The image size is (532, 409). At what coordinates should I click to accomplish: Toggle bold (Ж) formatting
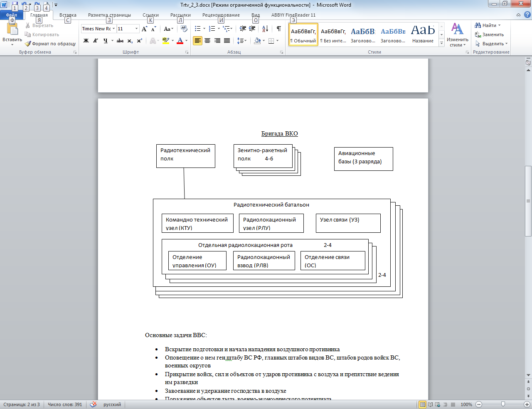(x=86, y=41)
